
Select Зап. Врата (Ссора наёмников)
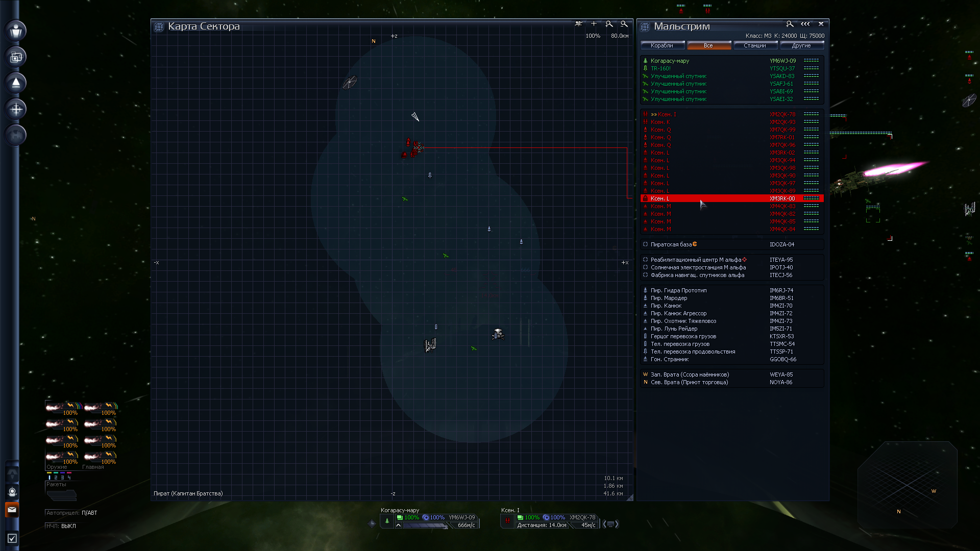732,374
